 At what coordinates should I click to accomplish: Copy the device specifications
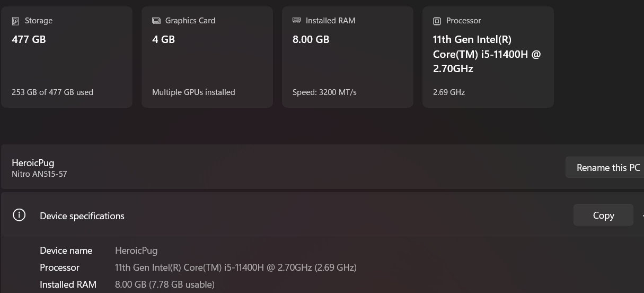tap(603, 216)
